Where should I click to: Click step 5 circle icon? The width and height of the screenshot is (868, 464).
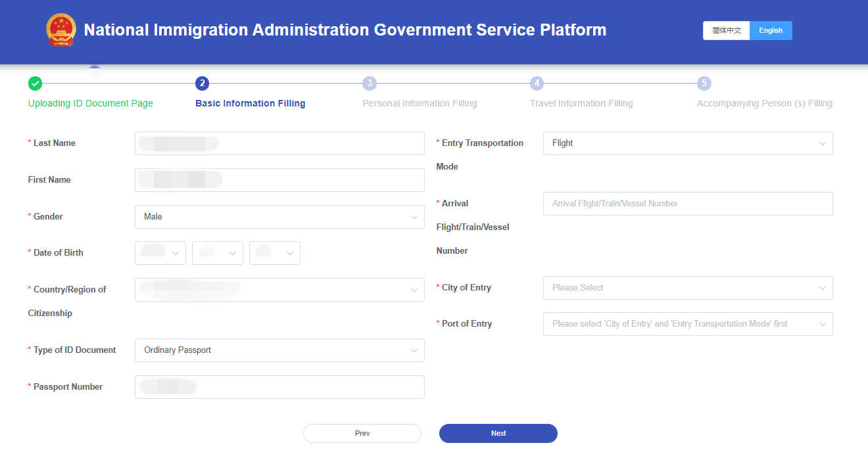click(704, 83)
